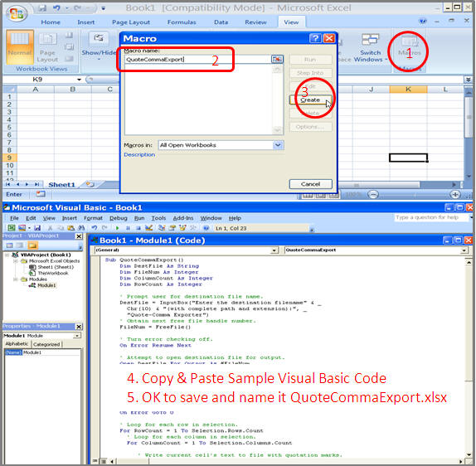Image resolution: width=476 pixels, height=466 pixels.
Task: Open the Debug menu in Visual Basic
Action: 118,218
